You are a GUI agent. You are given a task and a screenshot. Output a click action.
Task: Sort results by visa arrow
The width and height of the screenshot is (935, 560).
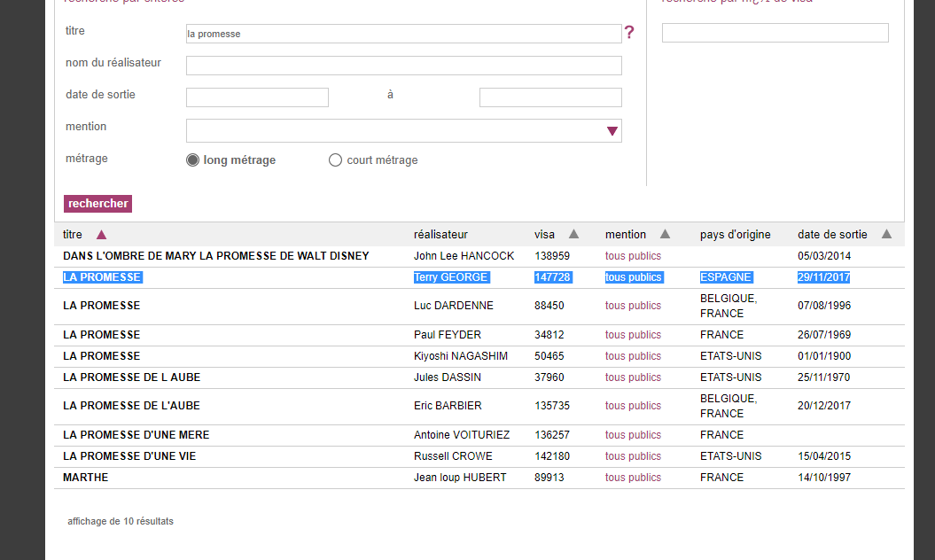573,234
